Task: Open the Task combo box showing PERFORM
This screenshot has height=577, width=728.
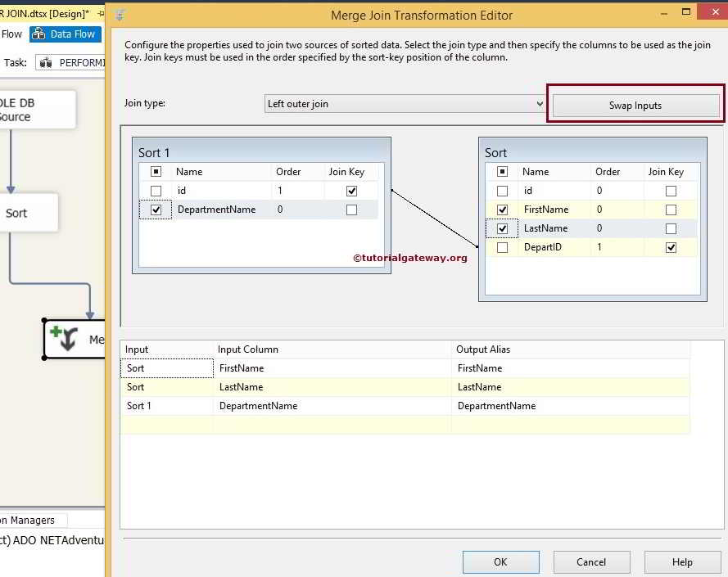Action: 77,62
